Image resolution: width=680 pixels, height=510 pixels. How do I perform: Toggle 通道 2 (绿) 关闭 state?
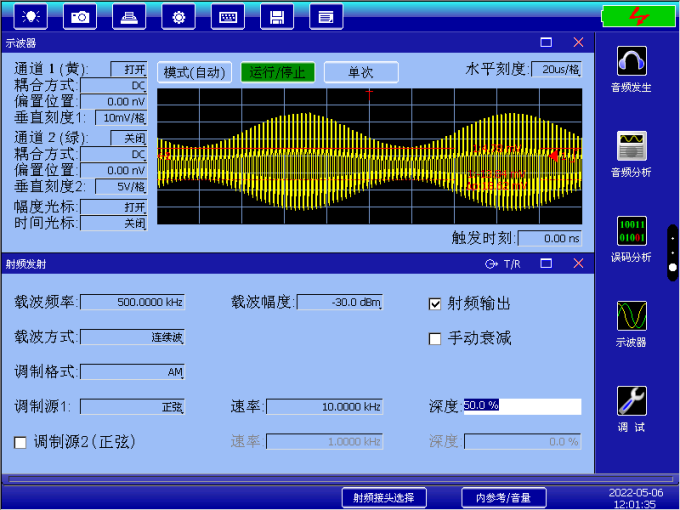129,138
